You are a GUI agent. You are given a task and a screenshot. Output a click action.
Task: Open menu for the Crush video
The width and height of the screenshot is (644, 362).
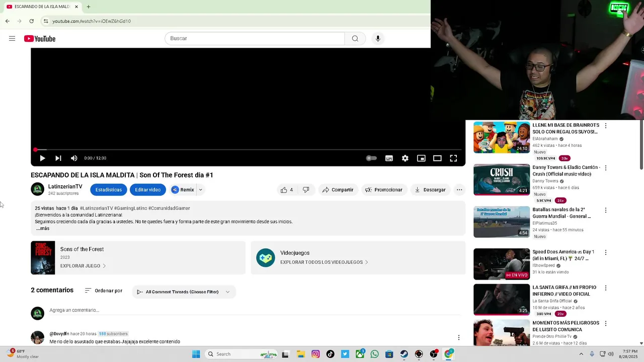point(606,168)
